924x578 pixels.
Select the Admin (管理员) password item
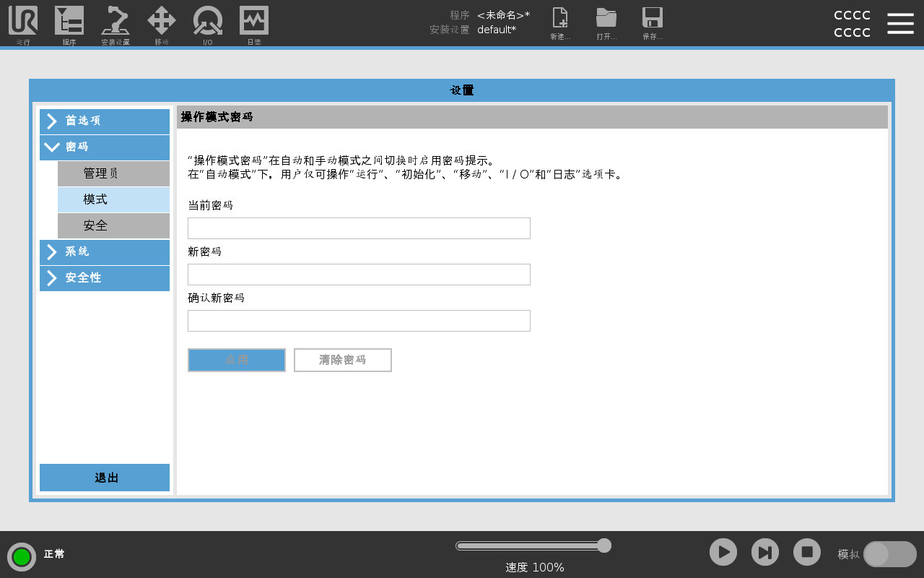(113, 173)
